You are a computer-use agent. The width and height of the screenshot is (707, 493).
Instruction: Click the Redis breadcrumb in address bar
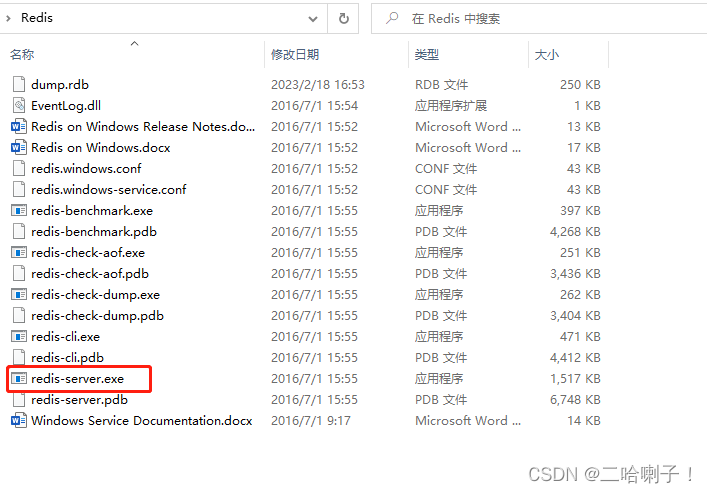(37, 18)
